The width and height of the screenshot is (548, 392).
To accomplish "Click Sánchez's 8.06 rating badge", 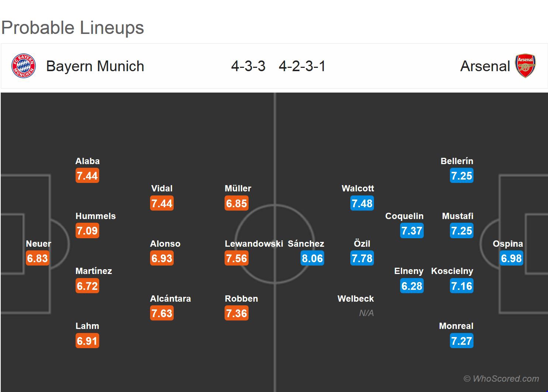I will click(x=312, y=259).
